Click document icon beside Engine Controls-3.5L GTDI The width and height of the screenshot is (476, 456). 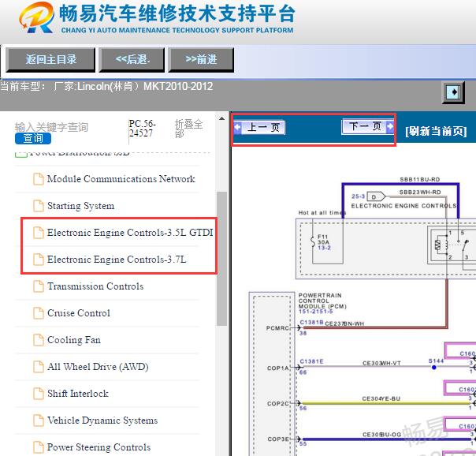coord(39,233)
